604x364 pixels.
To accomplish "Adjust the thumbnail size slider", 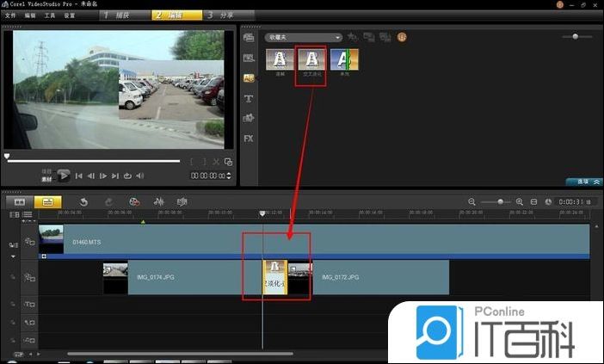I will point(574,36).
